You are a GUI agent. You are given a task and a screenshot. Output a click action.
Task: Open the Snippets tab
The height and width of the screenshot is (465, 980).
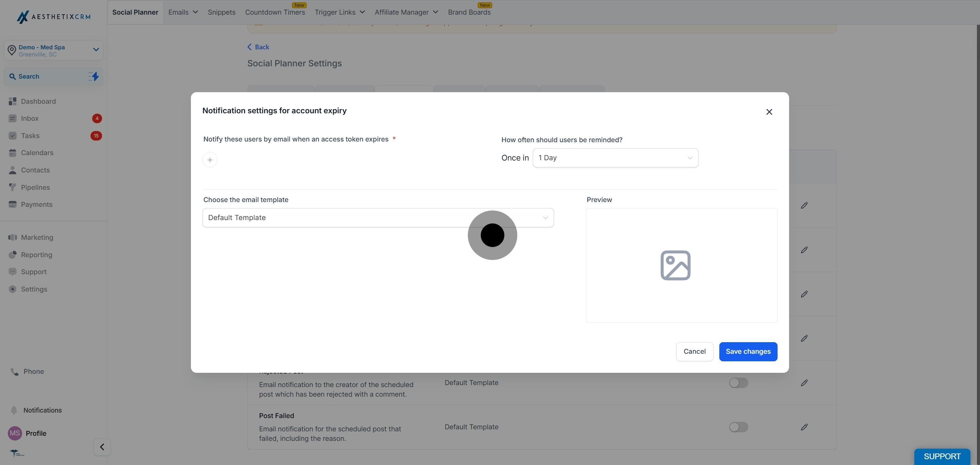[x=222, y=12]
